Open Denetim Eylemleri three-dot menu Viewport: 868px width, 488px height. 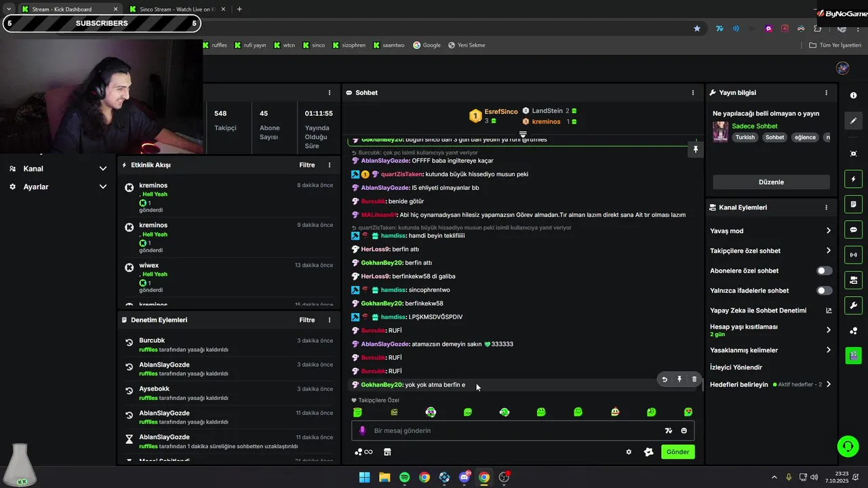330,320
